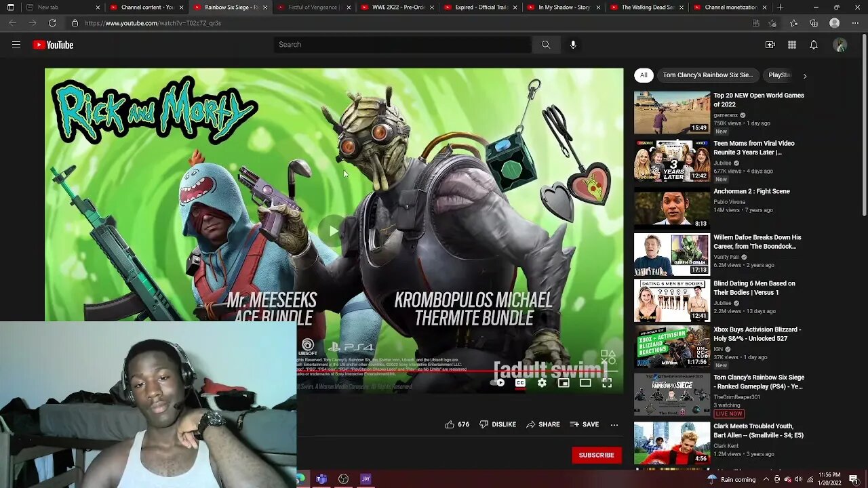Show hidden system tray icons chevron
The width and height of the screenshot is (868, 488).
click(766, 479)
